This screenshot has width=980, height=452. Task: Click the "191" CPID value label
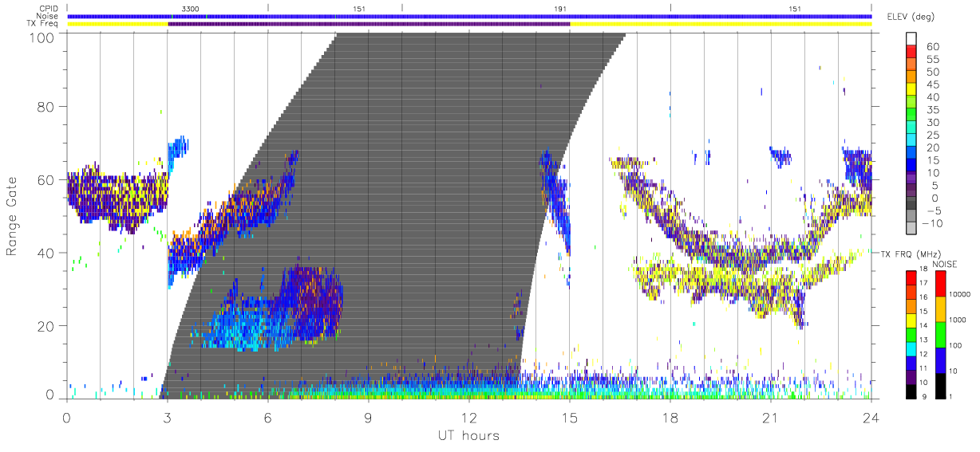pyautogui.click(x=560, y=8)
